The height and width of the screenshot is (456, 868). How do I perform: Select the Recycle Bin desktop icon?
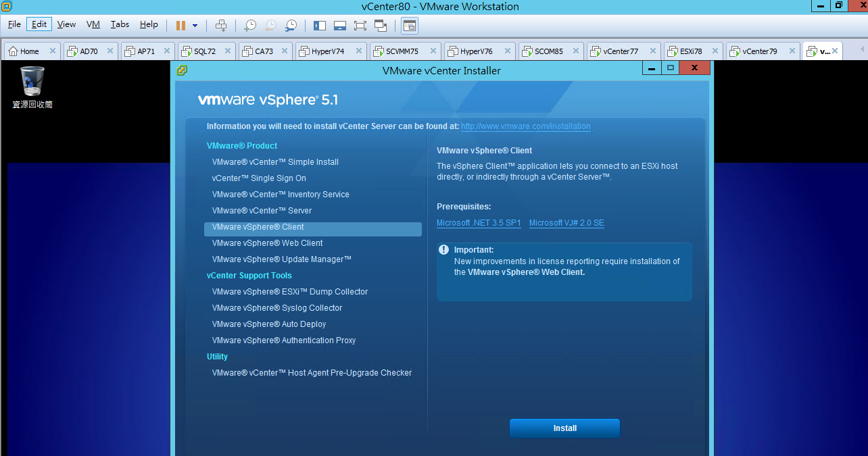click(x=32, y=87)
